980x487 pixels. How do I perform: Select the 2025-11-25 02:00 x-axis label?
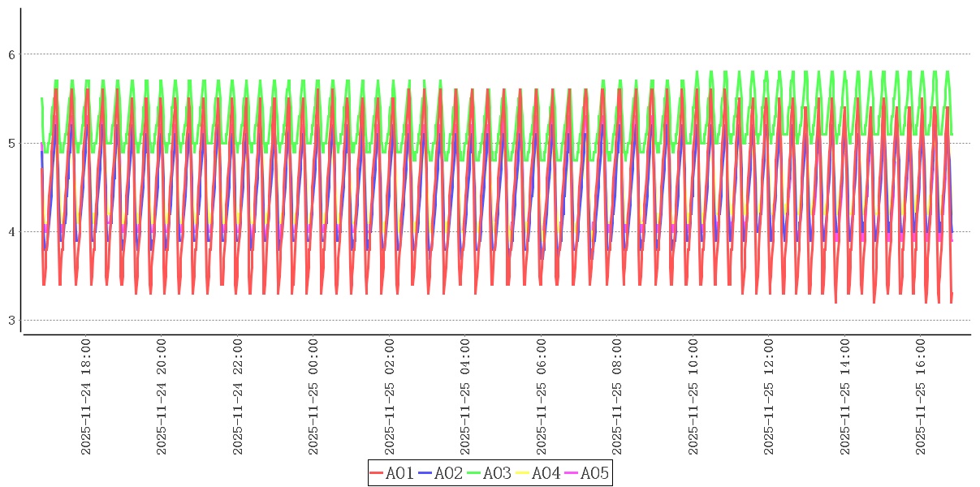coord(390,397)
